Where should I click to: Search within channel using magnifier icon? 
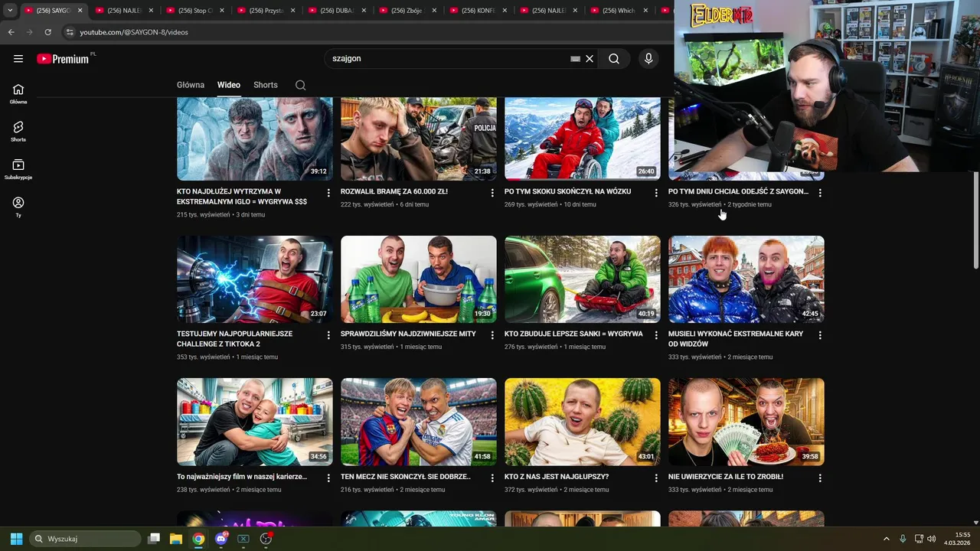[x=300, y=85]
